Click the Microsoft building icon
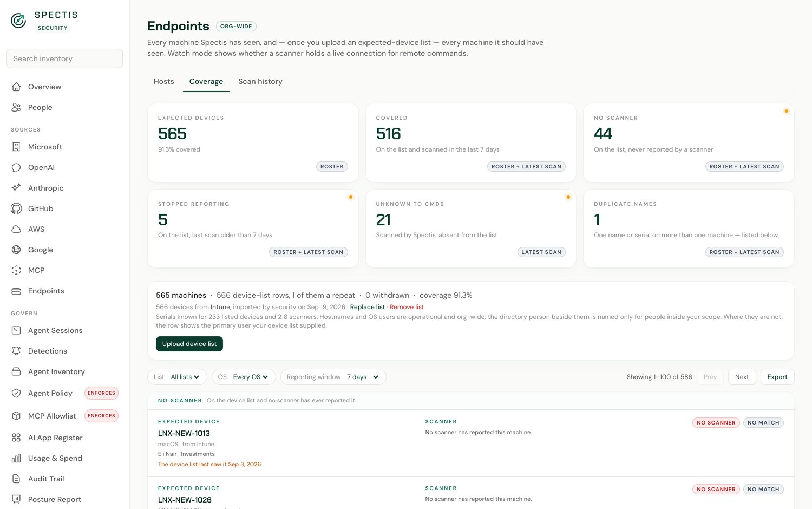This screenshot has height=509, width=812. (16, 147)
